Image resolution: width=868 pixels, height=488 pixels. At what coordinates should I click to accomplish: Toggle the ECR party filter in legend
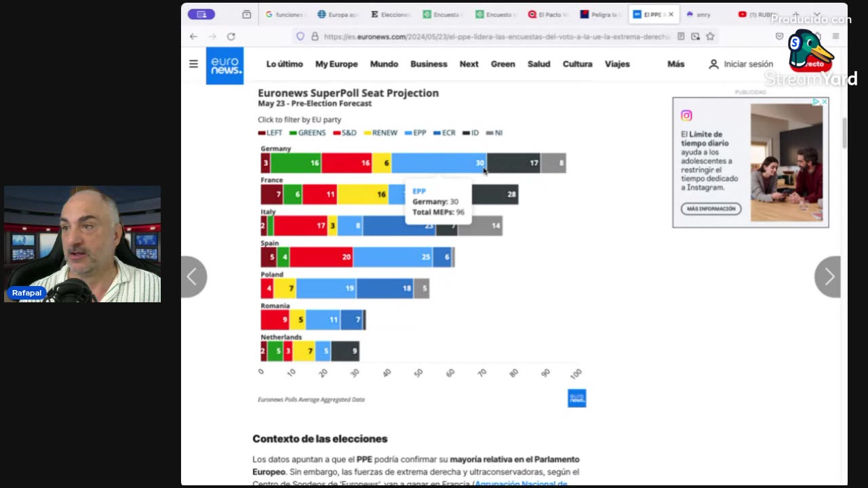(x=444, y=133)
